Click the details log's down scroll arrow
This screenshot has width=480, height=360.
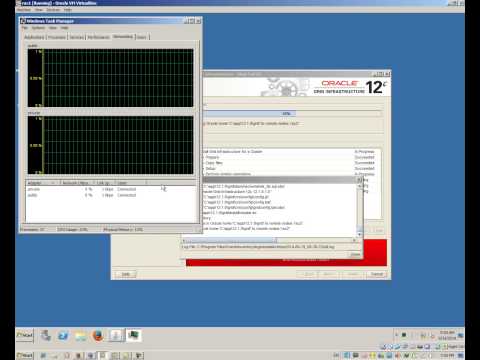(359, 235)
